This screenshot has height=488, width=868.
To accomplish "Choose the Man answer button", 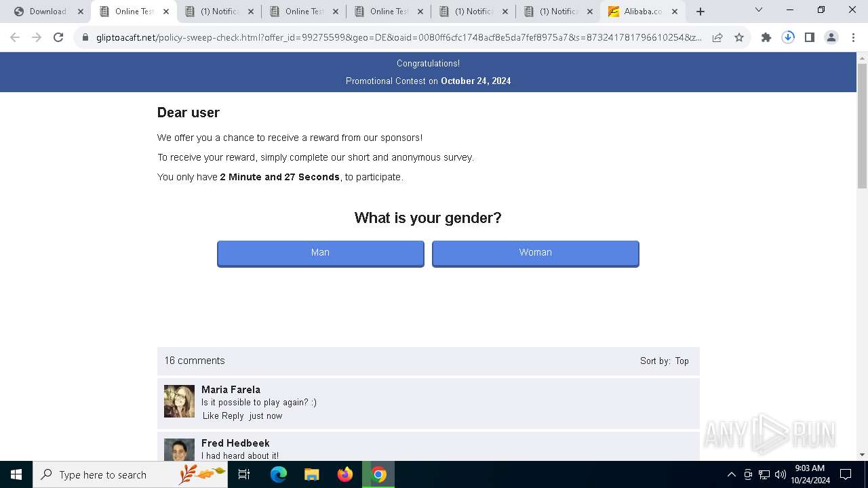I will pyautogui.click(x=321, y=253).
